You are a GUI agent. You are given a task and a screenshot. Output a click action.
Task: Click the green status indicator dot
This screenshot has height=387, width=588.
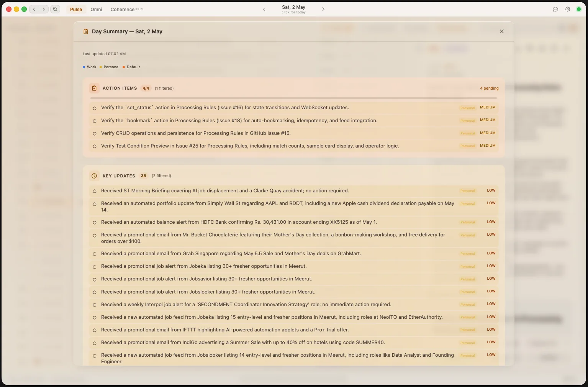click(x=579, y=9)
